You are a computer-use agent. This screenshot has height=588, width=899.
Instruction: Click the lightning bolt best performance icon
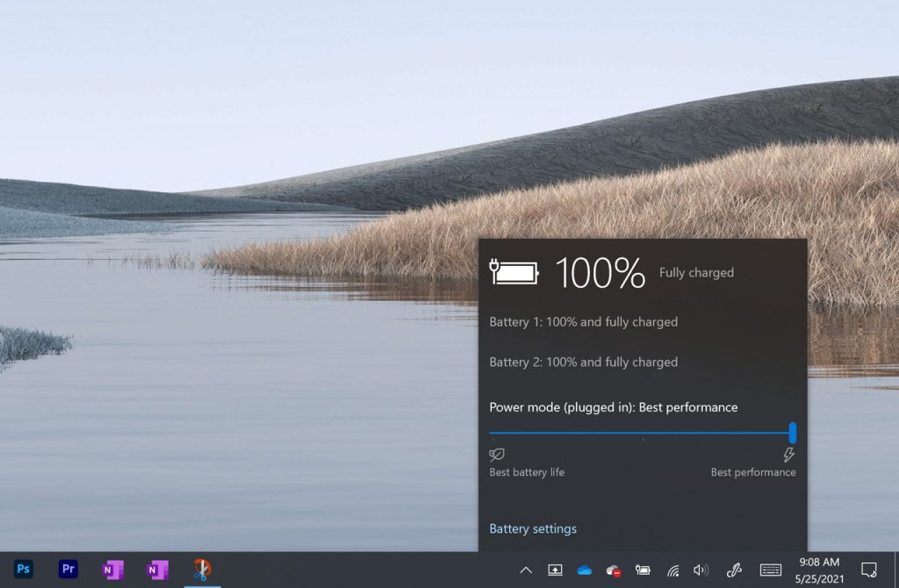(x=789, y=455)
